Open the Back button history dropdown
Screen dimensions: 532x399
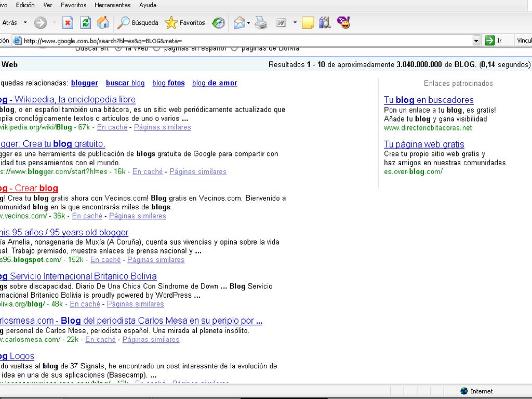pyautogui.click(x=25, y=23)
